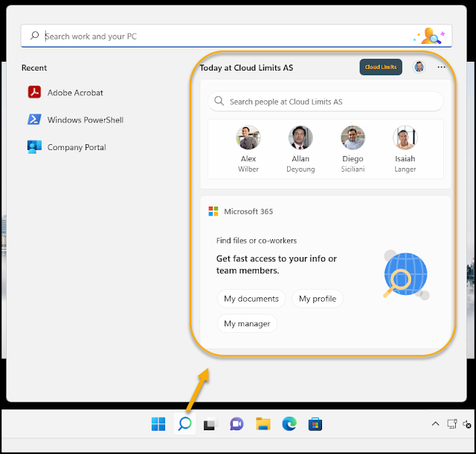Click the My manager button
Viewport: 476px width, 454px height.
tap(247, 323)
